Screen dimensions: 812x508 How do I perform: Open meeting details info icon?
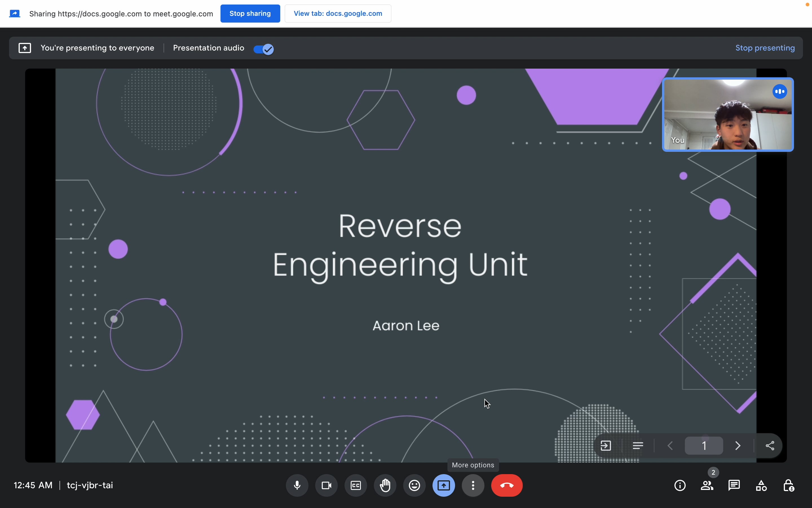(x=680, y=485)
